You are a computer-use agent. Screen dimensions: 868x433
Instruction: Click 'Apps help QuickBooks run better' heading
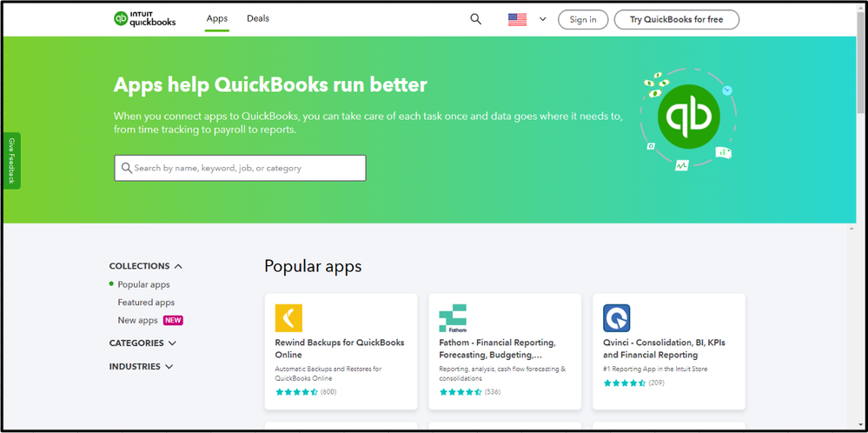pos(270,85)
